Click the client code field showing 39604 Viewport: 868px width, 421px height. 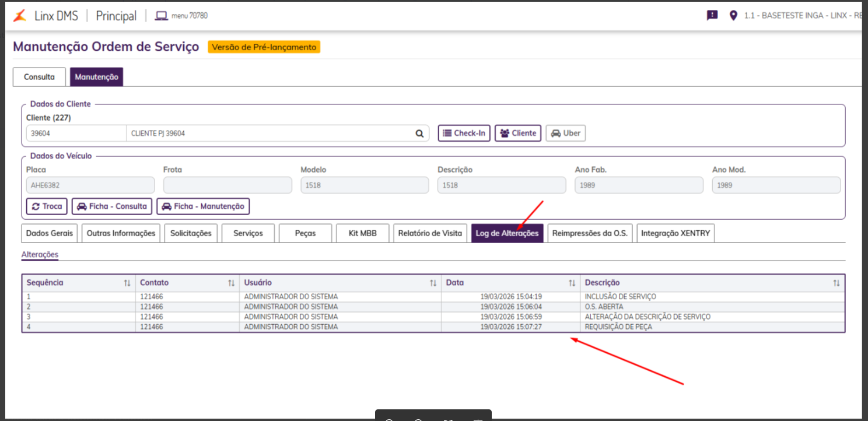pyautogui.click(x=76, y=134)
